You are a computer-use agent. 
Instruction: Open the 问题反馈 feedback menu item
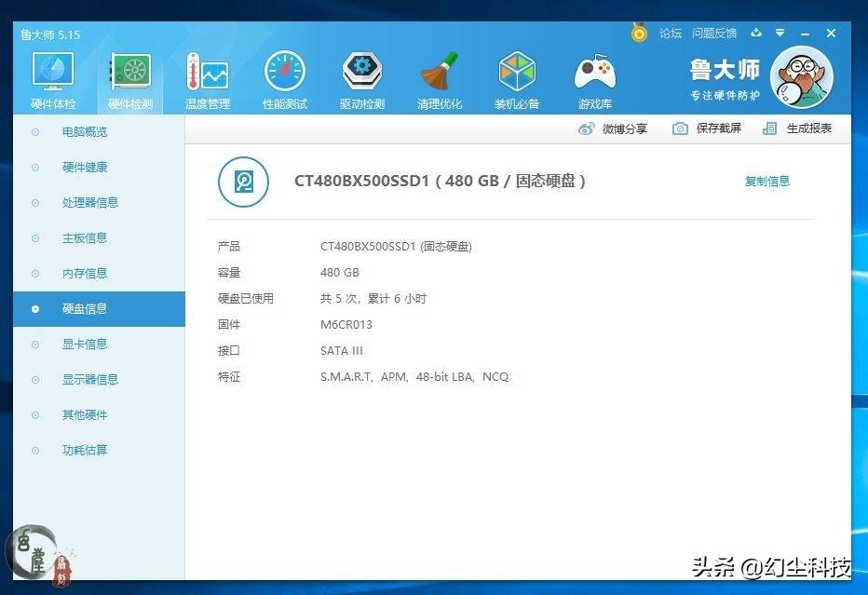713,33
